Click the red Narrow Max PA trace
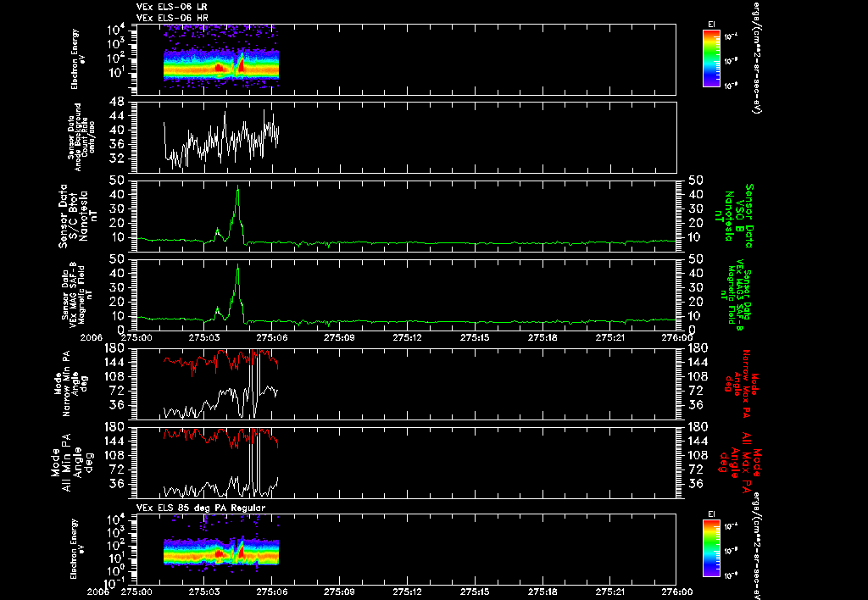This screenshot has height=600, width=868. coord(221,360)
